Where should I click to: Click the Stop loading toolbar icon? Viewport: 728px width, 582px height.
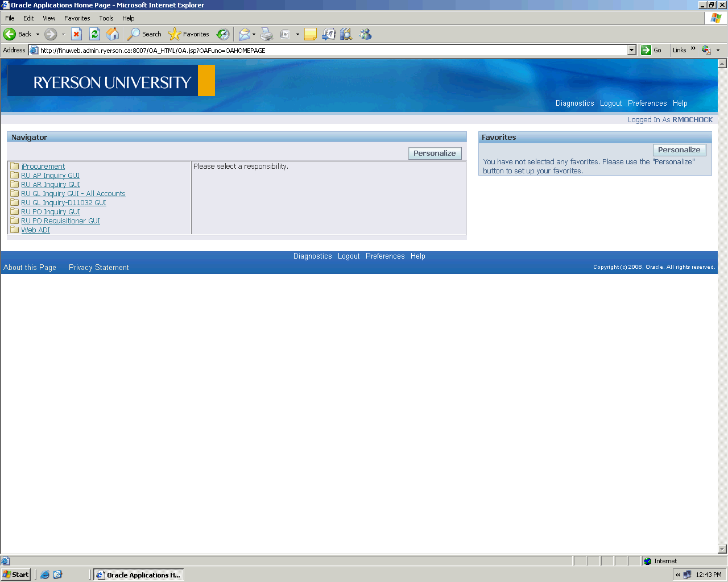tap(76, 34)
